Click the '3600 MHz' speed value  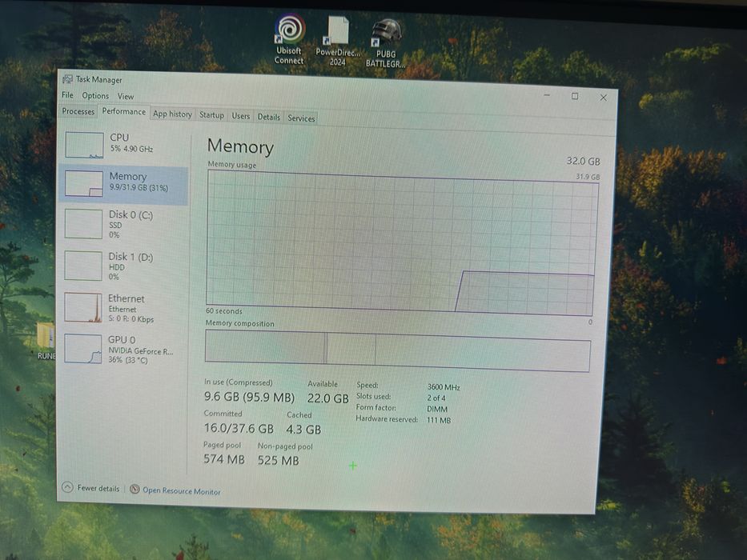click(444, 387)
